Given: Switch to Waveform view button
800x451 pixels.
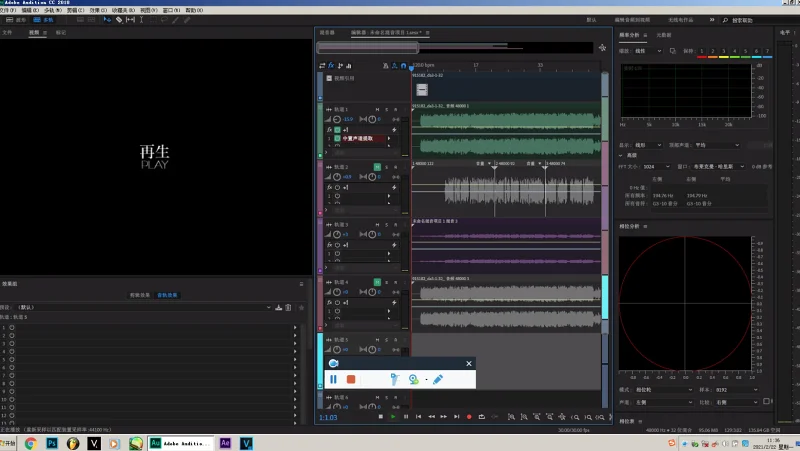Looking at the screenshot, I should (x=16, y=20).
